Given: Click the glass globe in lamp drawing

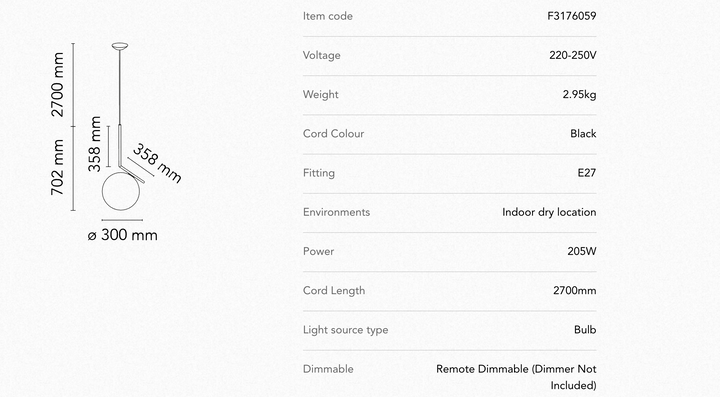Looking at the screenshot, I should pyautogui.click(x=121, y=192).
